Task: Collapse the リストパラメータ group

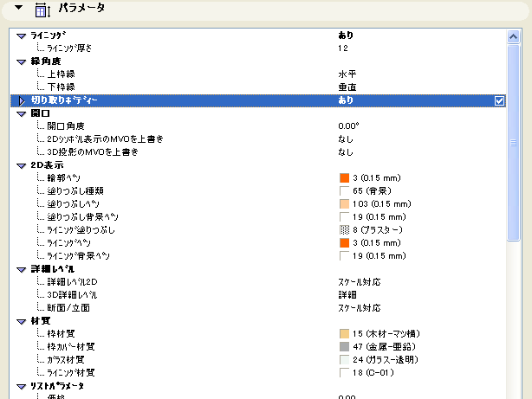Action: click(x=22, y=387)
